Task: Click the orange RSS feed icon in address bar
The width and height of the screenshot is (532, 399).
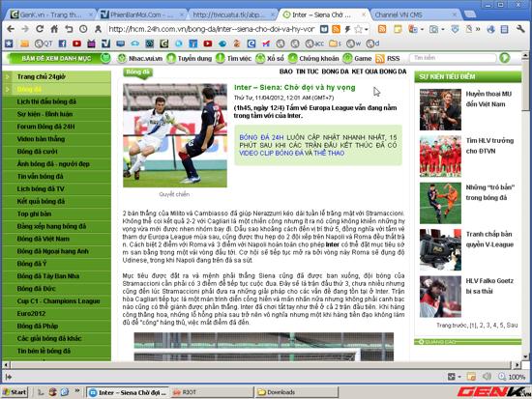Action: [x=336, y=29]
